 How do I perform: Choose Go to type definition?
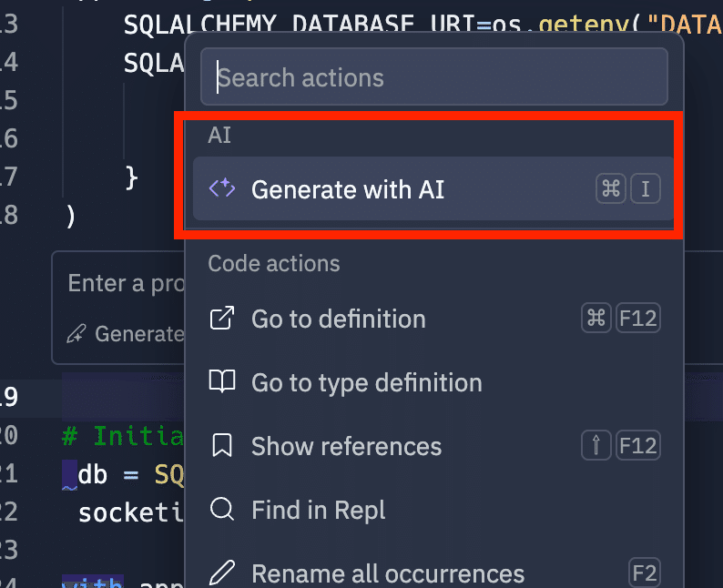[x=366, y=382]
